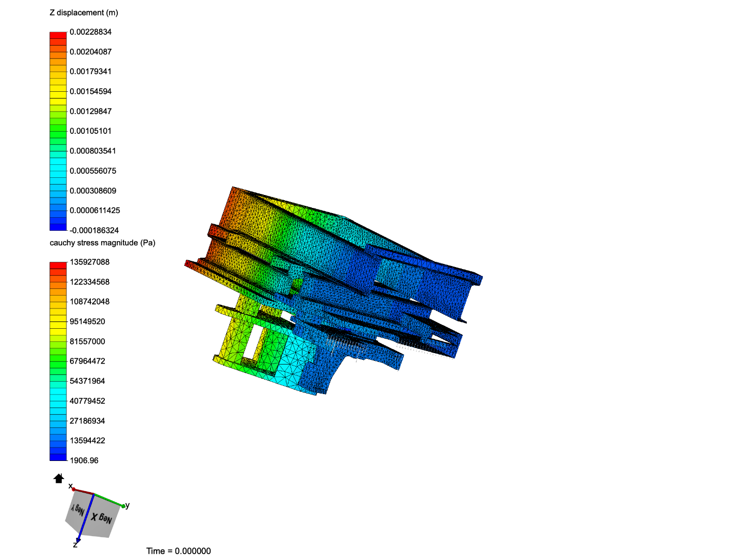Click the red x axis endpoint

tap(73, 489)
